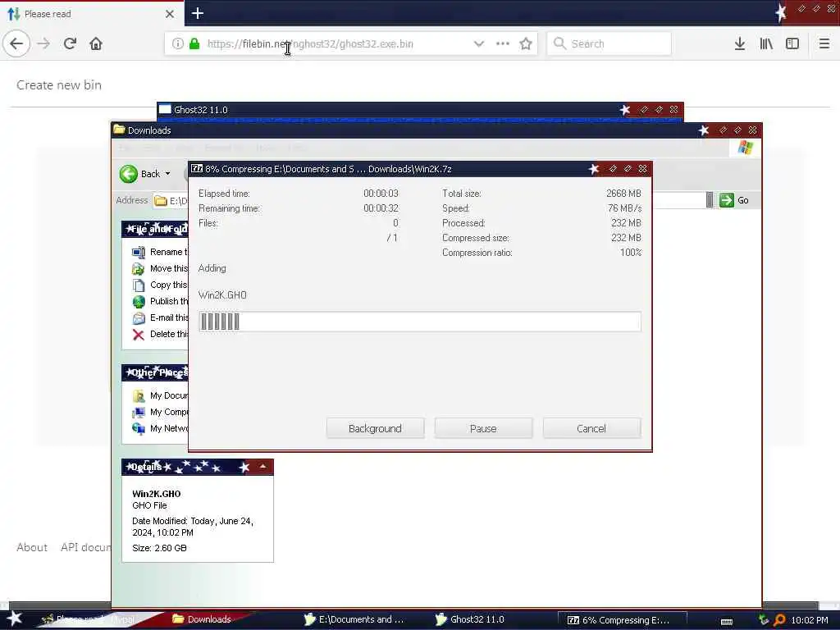
Task: Click 'Publish this file' task icon
Action: 139,302
